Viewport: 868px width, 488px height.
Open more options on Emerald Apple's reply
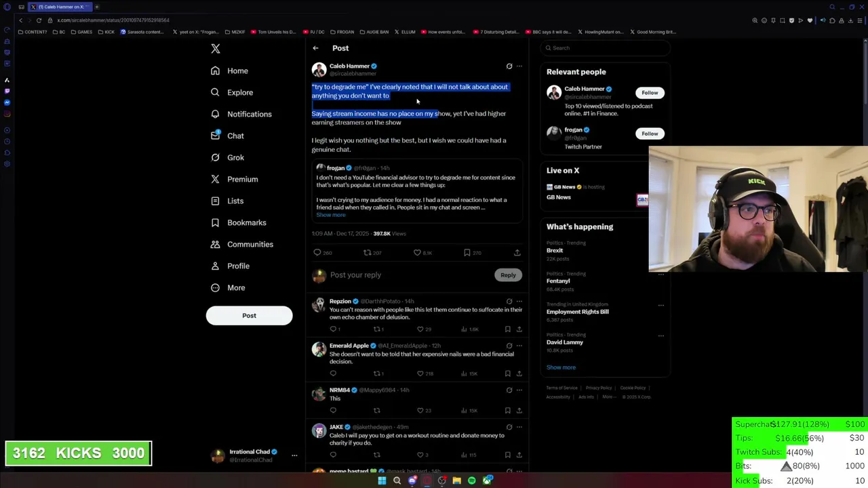[x=519, y=346]
